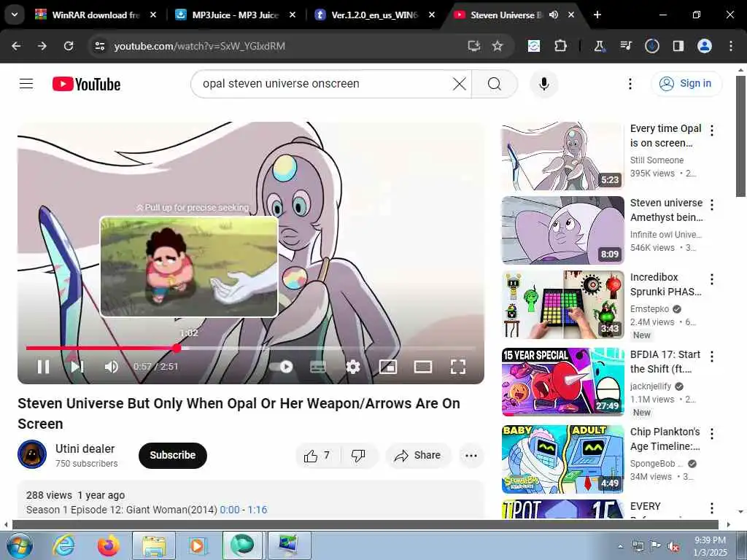Open Incredibox Sprunki video thumbnail
Image resolution: width=747 pixels, height=560 pixels.
[562, 305]
